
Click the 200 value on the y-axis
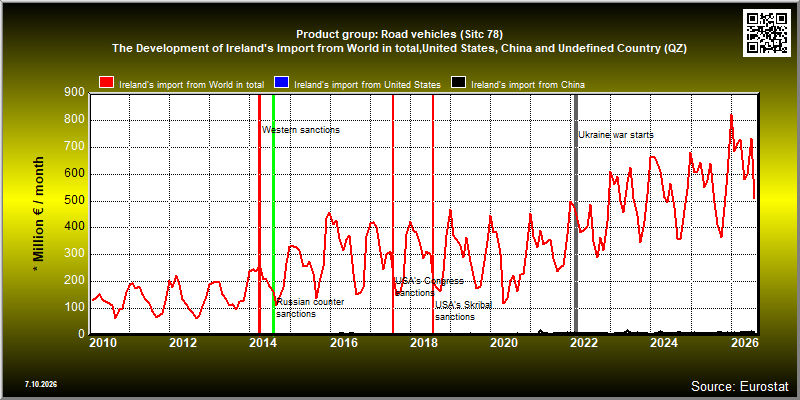74,281
